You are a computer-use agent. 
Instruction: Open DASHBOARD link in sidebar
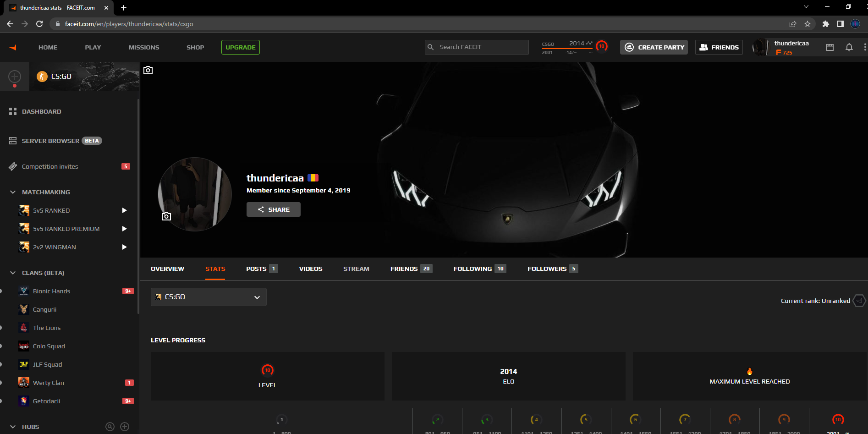pos(42,111)
